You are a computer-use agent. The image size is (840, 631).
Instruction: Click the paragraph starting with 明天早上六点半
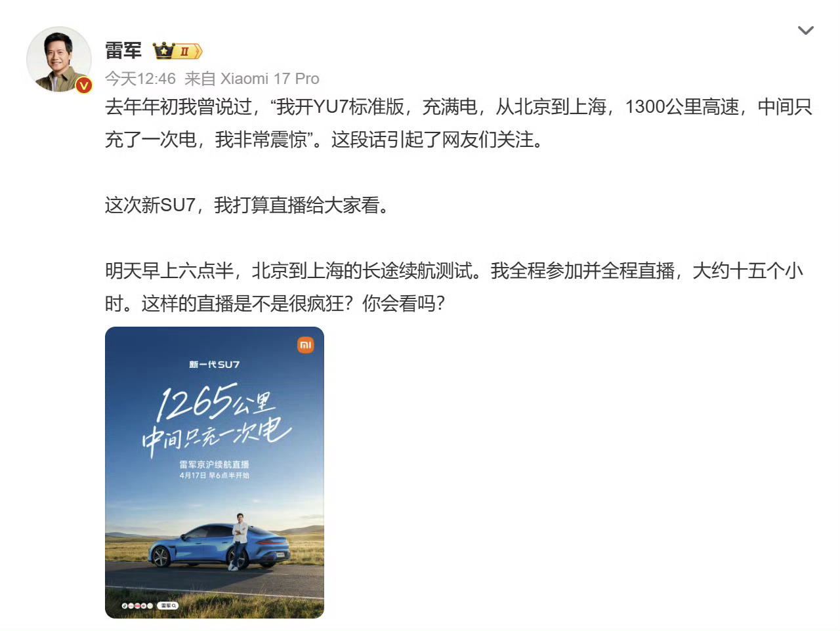click(454, 287)
